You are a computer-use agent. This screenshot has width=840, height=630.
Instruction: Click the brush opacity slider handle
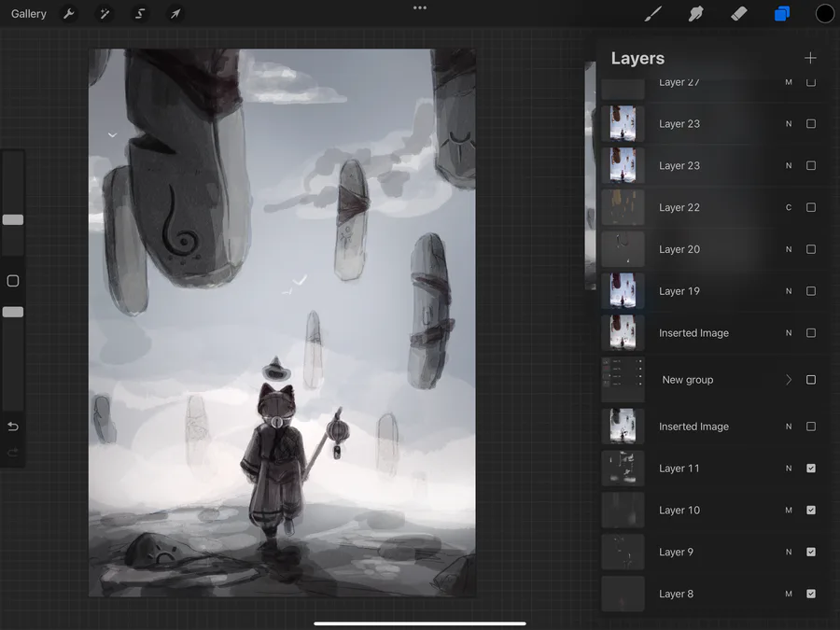(x=13, y=312)
